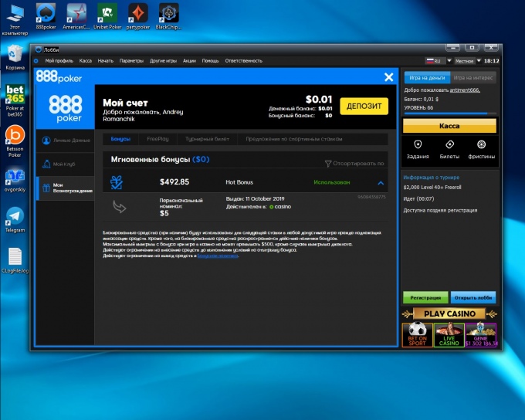Viewport: 525px width, 420px height.
Task: Launch Unibet Poker desktop icon
Action: click(x=107, y=16)
